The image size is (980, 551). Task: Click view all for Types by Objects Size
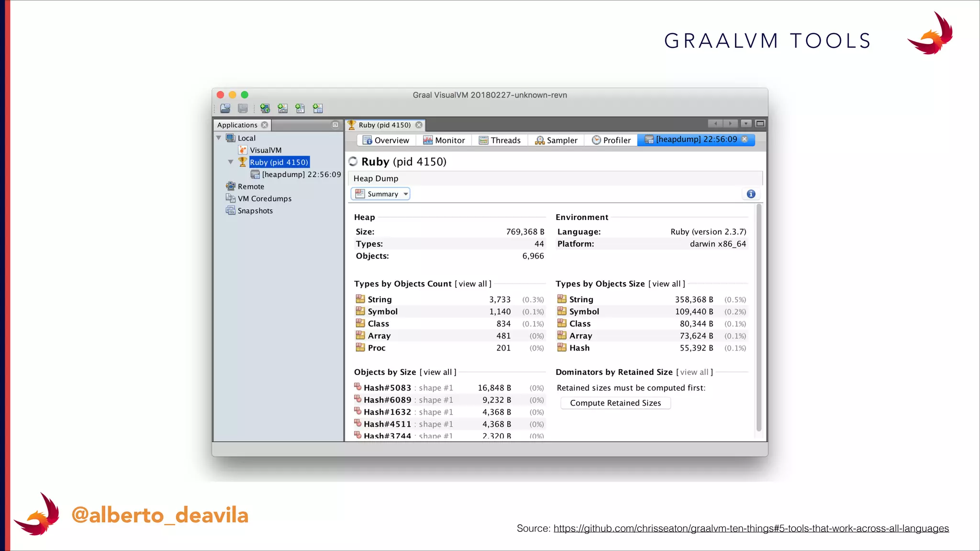coord(667,284)
